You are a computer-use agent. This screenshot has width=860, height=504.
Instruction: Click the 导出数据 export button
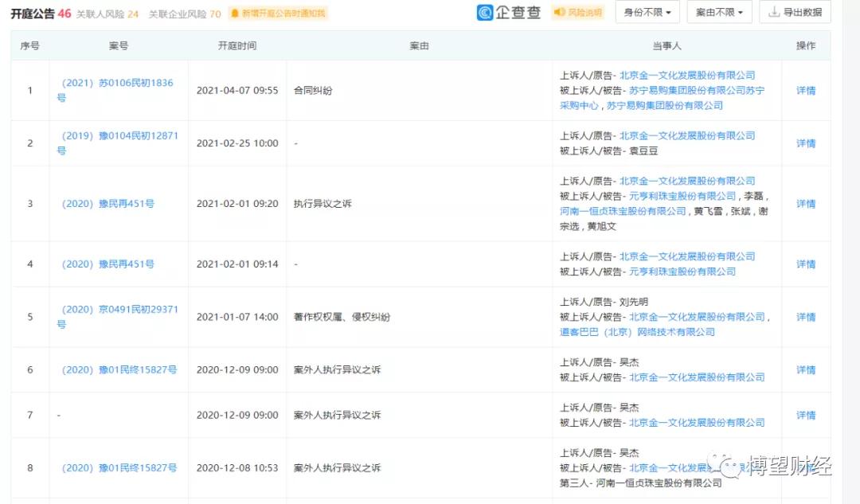(795, 13)
